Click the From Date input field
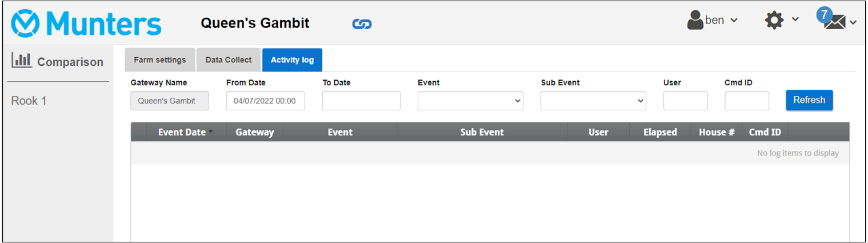This screenshot has height=243, width=868. coord(265,101)
